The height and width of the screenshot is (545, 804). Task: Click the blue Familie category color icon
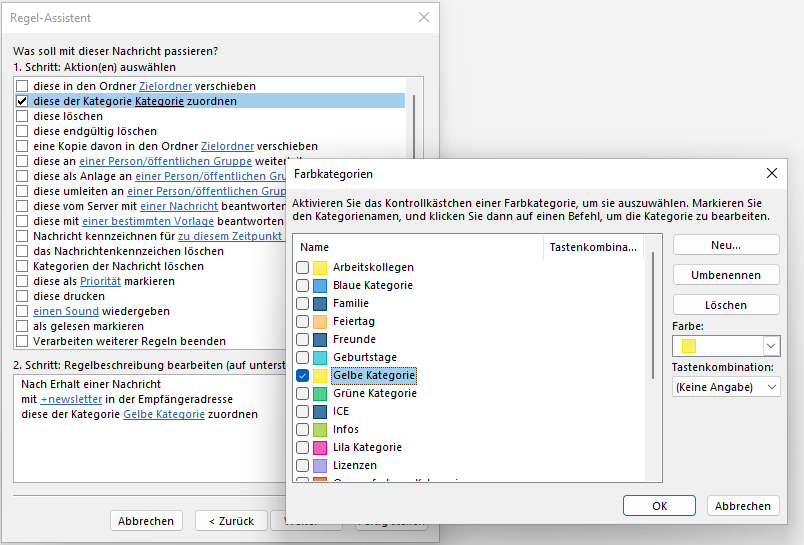[320, 304]
